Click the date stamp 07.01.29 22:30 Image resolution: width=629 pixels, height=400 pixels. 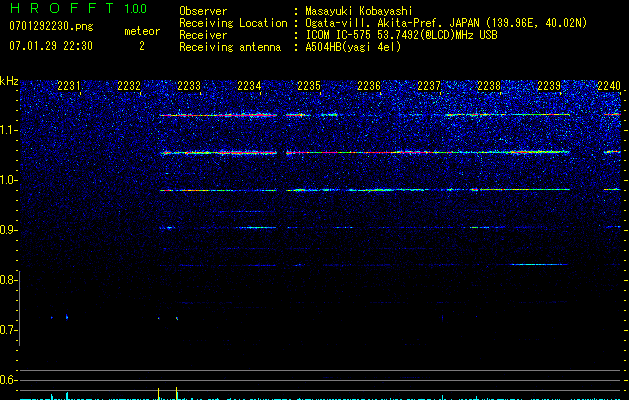pos(51,46)
